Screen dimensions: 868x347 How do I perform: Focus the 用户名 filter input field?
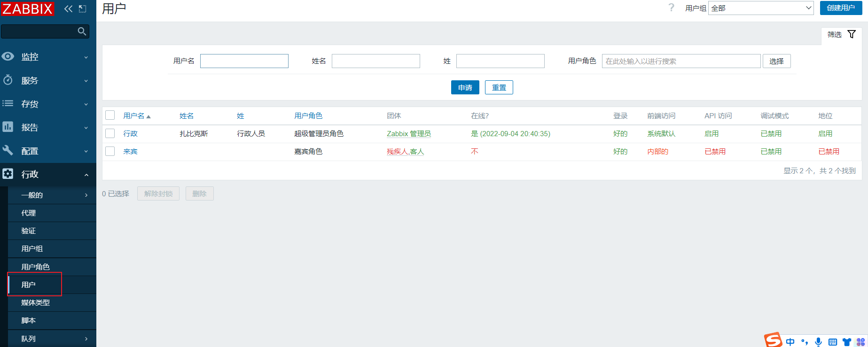pos(244,61)
